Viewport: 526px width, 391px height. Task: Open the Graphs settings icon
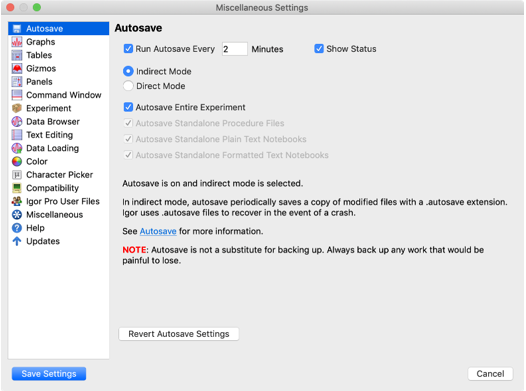click(17, 42)
